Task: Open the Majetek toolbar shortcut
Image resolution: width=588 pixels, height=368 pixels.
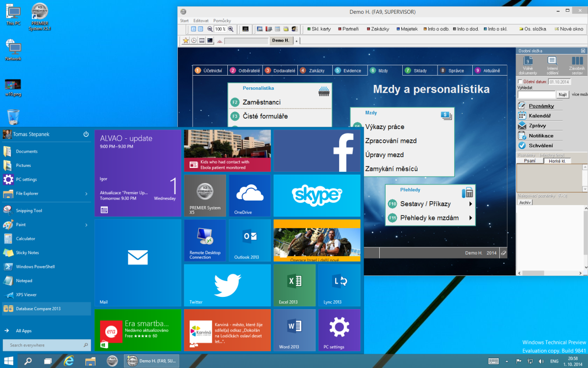Action: (407, 29)
